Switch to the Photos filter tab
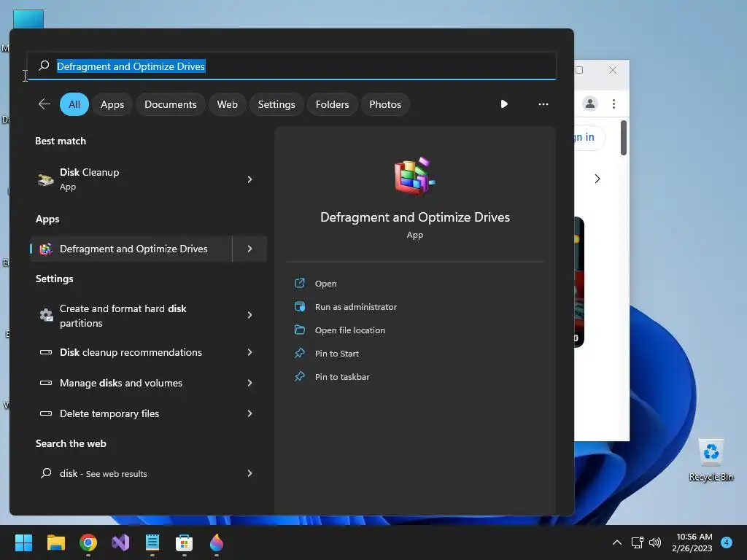Screen dimensions: 747x560 pos(385,104)
